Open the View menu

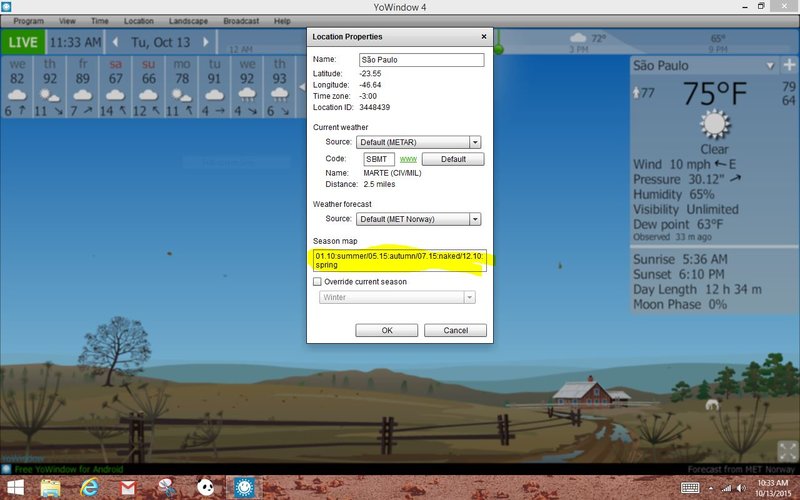(x=67, y=21)
